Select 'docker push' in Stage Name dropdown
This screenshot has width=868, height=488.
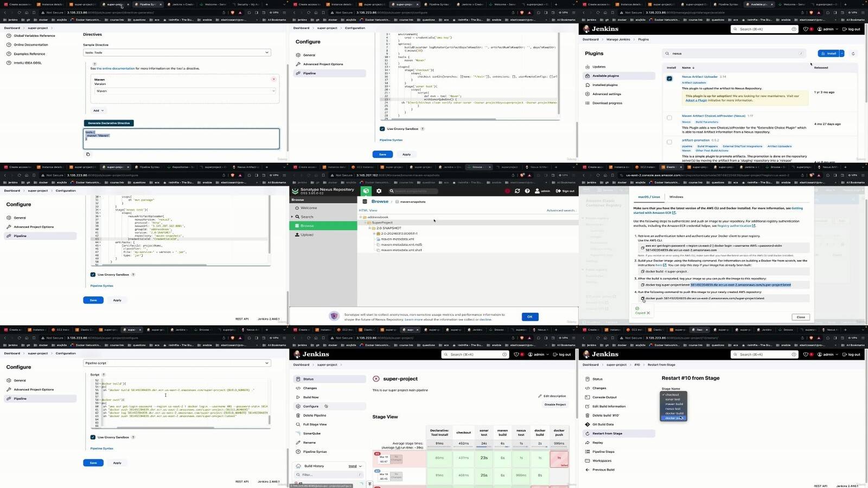[674, 418]
